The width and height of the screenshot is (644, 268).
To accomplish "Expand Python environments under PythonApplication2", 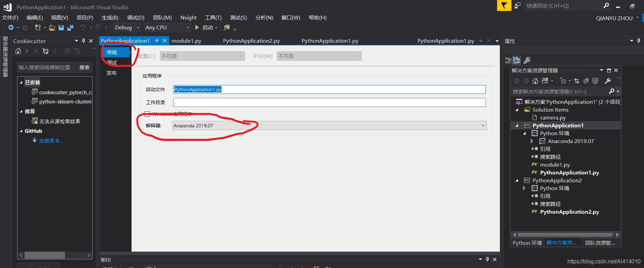I will tap(524, 188).
